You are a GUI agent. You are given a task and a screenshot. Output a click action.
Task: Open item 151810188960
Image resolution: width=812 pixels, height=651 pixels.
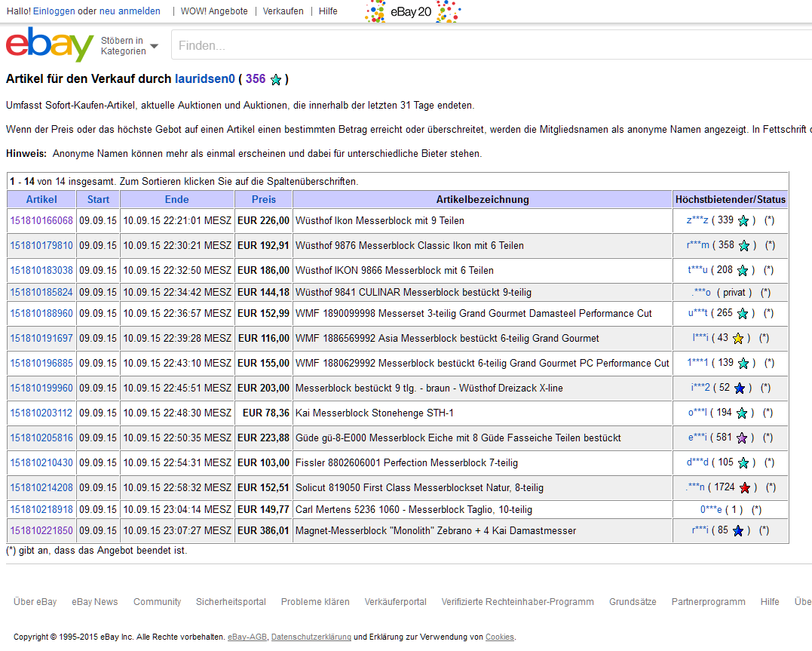coord(41,314)
